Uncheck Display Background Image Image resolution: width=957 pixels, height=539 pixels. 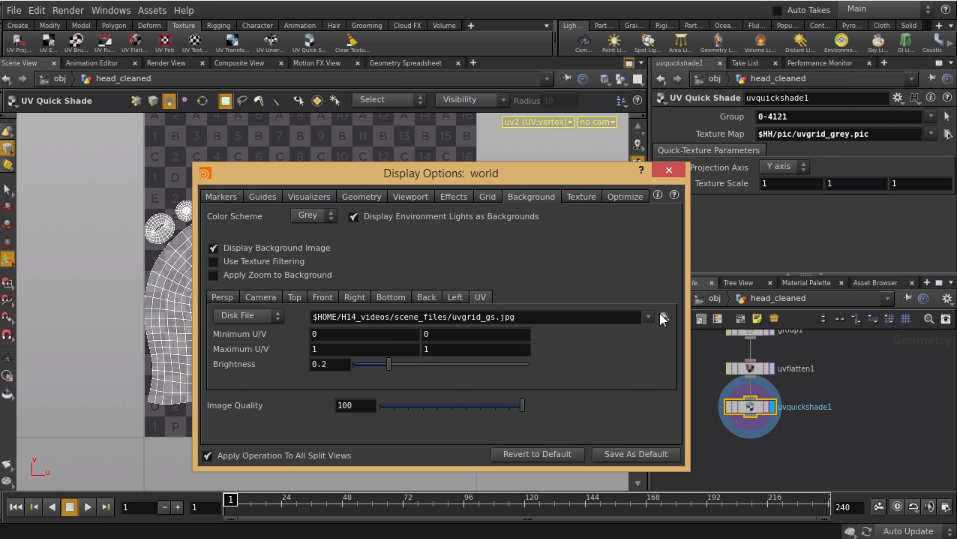coord(213,248)
